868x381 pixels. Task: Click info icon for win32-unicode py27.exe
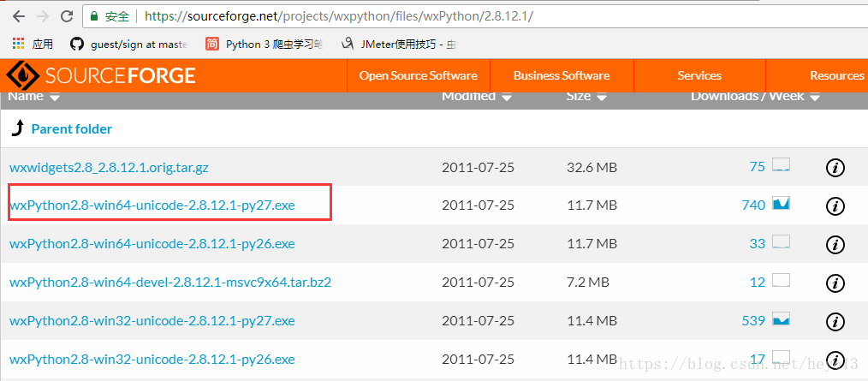pos(835,321)
